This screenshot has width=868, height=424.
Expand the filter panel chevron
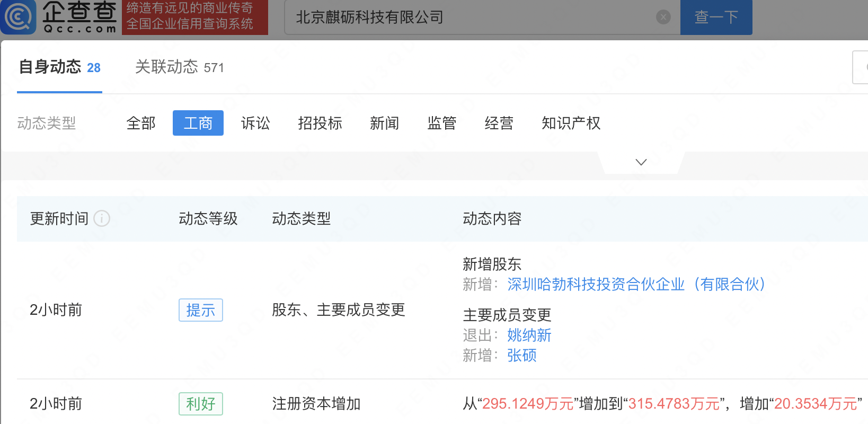(x=641, y=162)
